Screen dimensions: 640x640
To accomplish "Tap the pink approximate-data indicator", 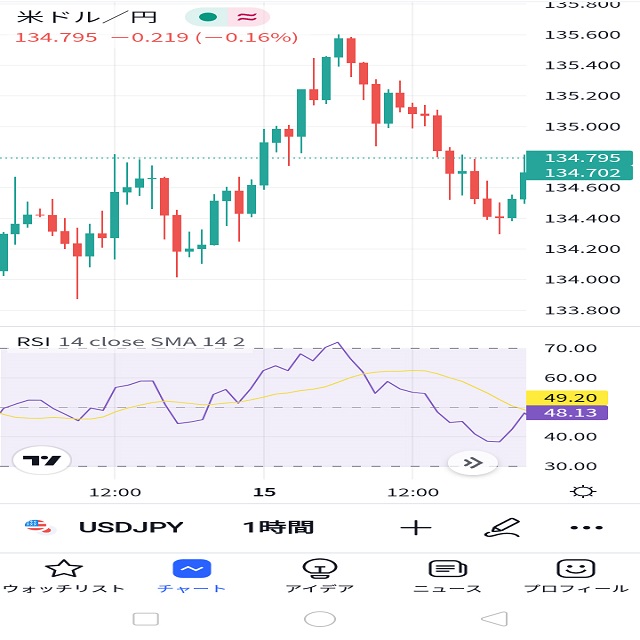I will pyautogui.click(x=248, y=17).
